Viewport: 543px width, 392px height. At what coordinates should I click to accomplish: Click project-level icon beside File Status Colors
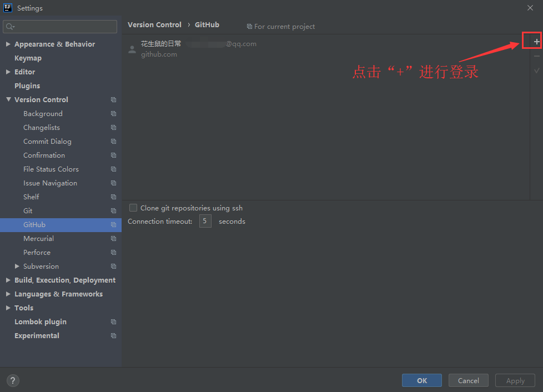113,169
